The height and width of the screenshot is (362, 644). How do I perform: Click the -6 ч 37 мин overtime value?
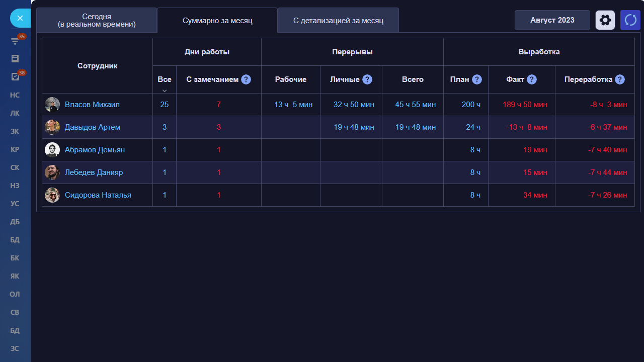(608, 127)
